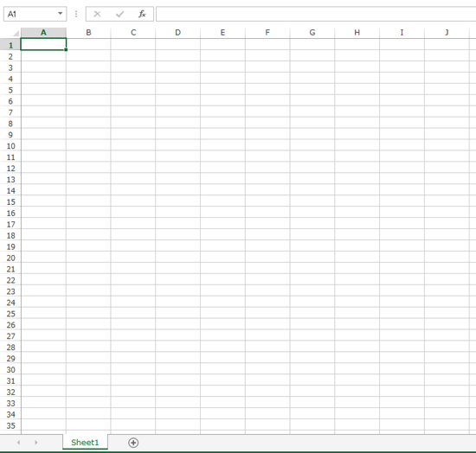Select row 34 header

(x=10, y=414)
